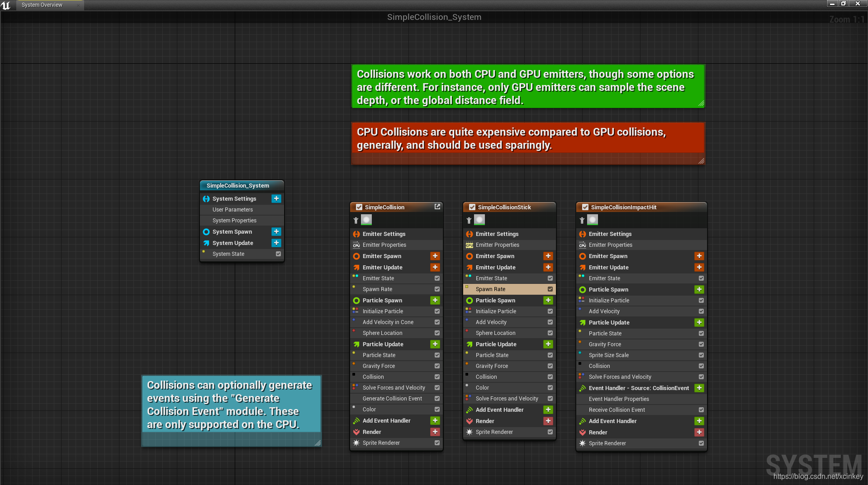Add module to SimpleCollisionImpactHit Emitter Update
The height and width of the screenshot is (485, 868).
coord(699,267)
